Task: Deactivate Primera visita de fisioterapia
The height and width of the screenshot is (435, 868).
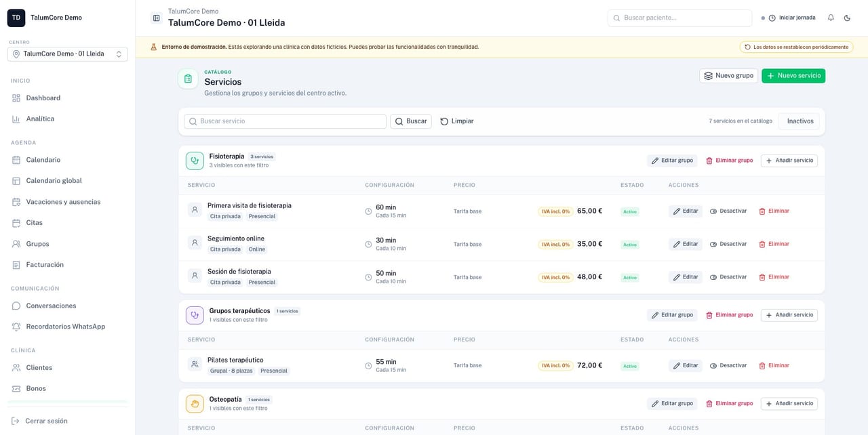Action: (728, 211)
